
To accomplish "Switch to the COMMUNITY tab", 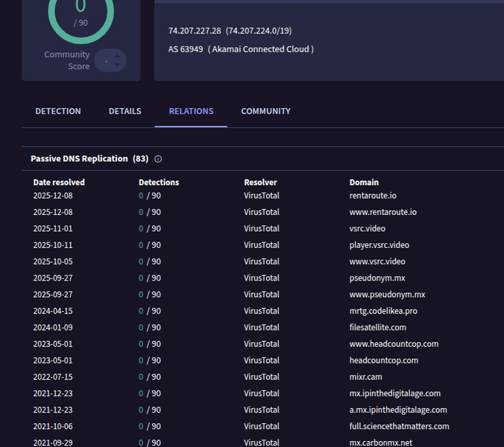I will point(266,111).
